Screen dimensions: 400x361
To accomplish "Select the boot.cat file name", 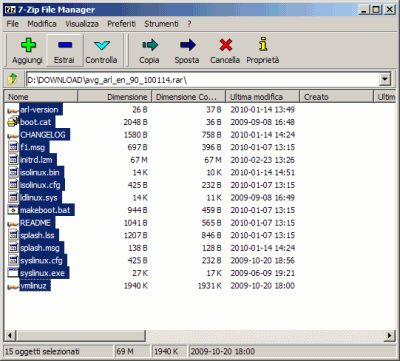I will click(35, 122).
